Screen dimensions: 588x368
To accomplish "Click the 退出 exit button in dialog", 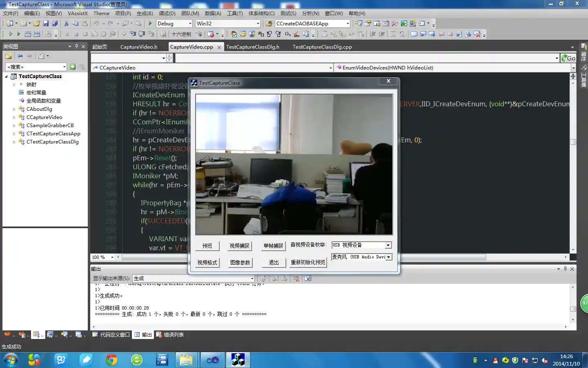I will point(274,263).
